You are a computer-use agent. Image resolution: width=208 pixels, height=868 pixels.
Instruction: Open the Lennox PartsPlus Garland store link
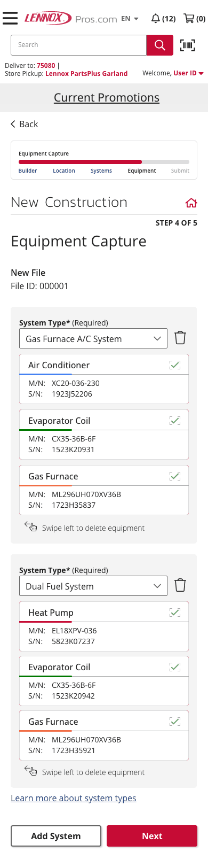tap(86, 74)
